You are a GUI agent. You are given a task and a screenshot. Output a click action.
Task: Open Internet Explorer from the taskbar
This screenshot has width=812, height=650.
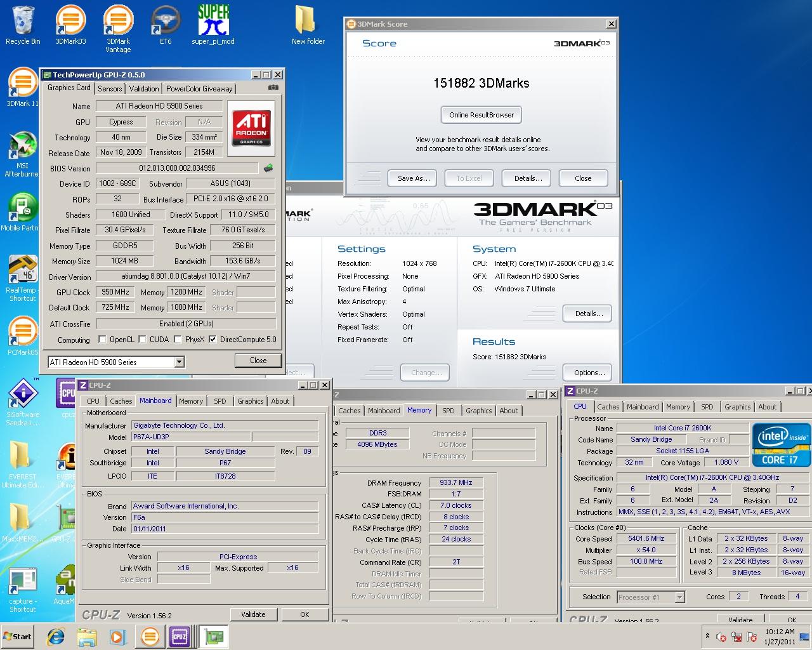coord(56,637)
